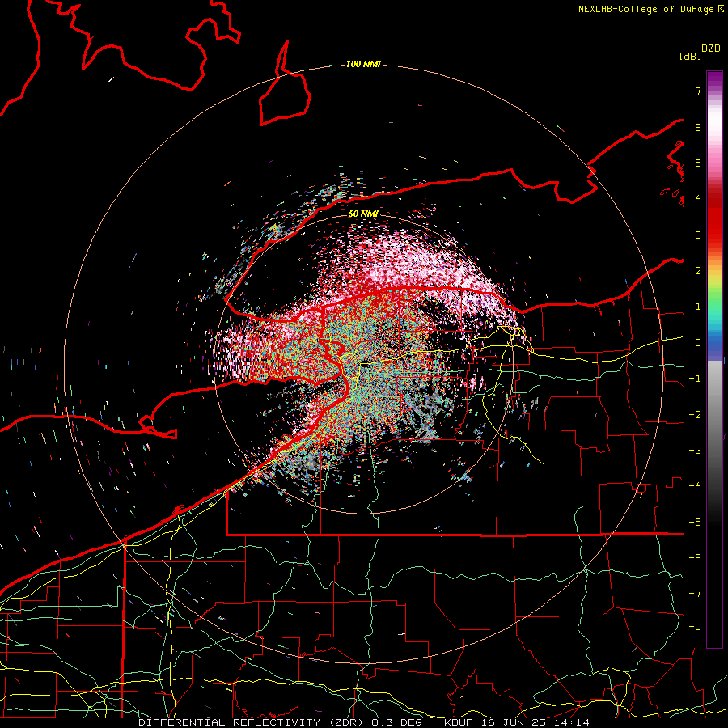Click the 3 value on the colorbar scale
The width and height of the screenshot is (728, 728).
point(698,235)
